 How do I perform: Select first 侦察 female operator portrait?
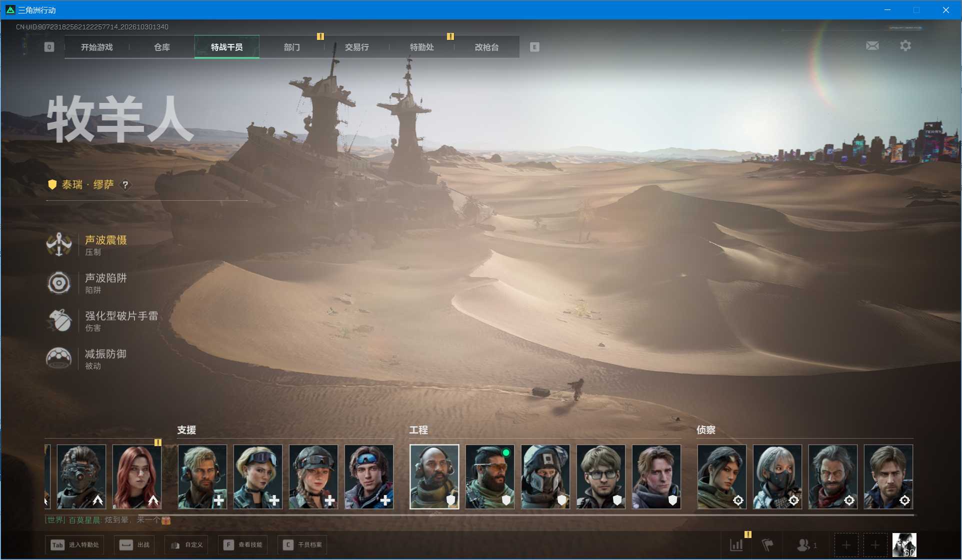[x=722, y=477]
